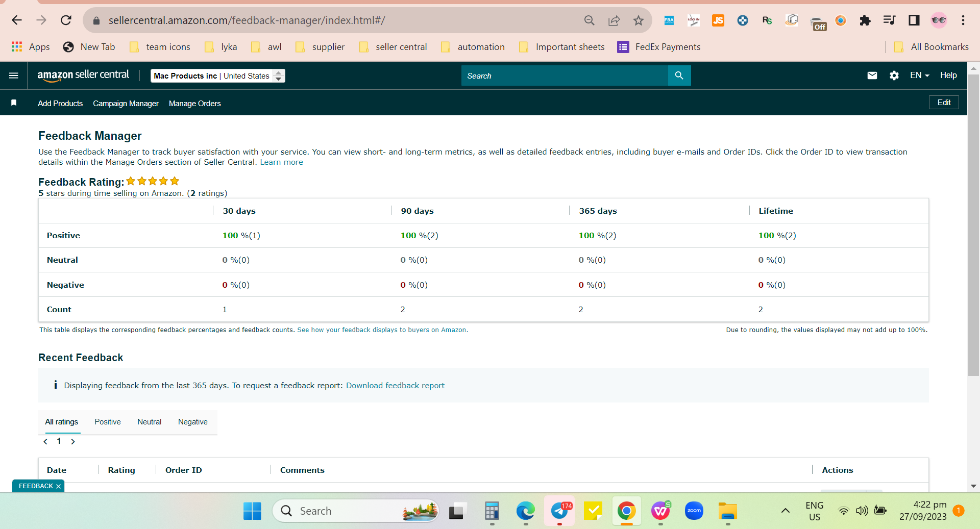980x529 pixels.
Task: Open the Seller Central hamburger menu
Action: click(14, 75)
